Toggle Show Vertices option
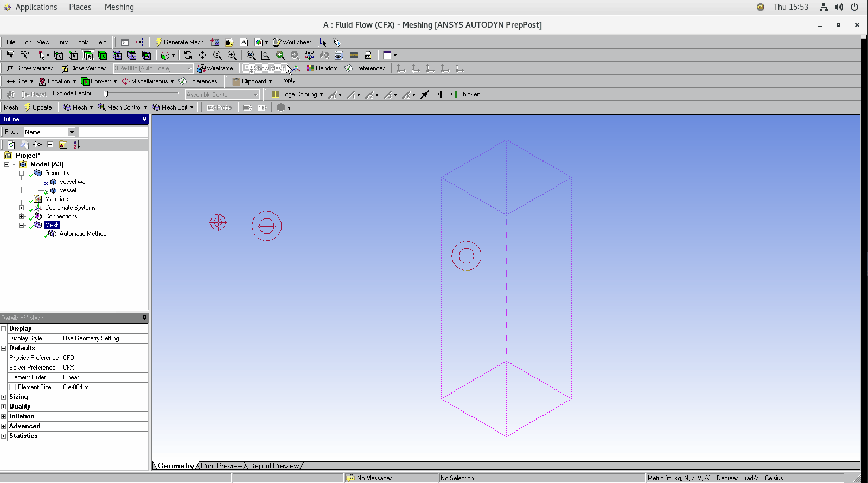 pos(30,68)
